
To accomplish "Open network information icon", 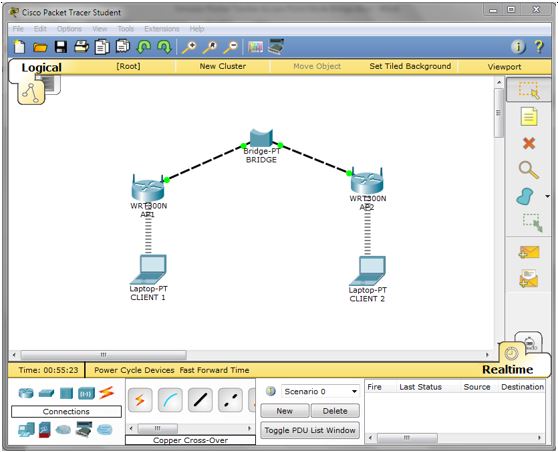I will (x=518, y=47).
